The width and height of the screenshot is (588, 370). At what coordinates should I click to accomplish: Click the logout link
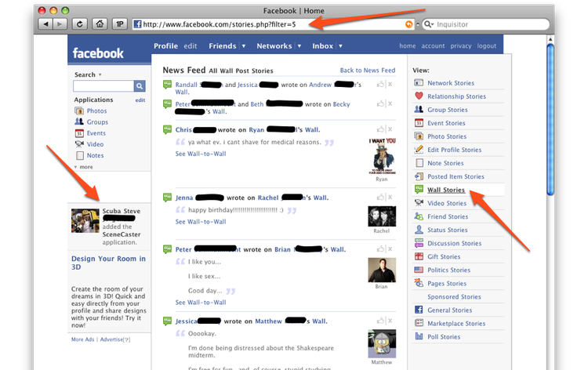pos(486,45)
